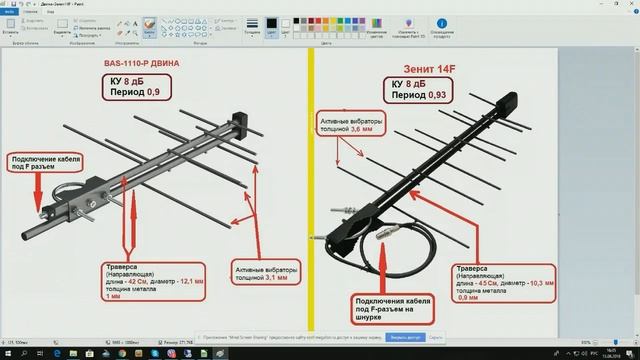640x360 pixels.
Task: Pick the purple palette swatch
Action: coord(362,21)
